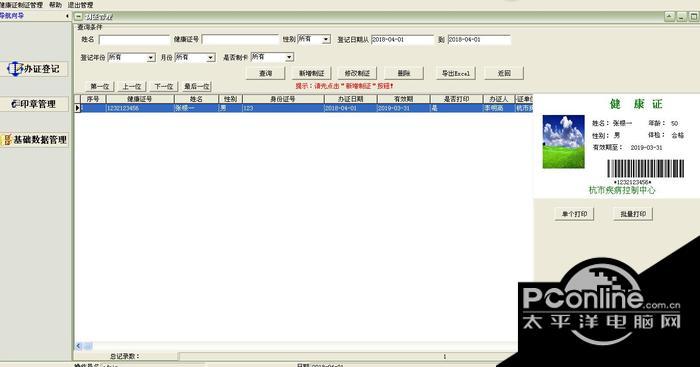This screenshot has height=367, width=700.
Task: Open the 健康证制证管理 menu
Action: click(21, 5)
